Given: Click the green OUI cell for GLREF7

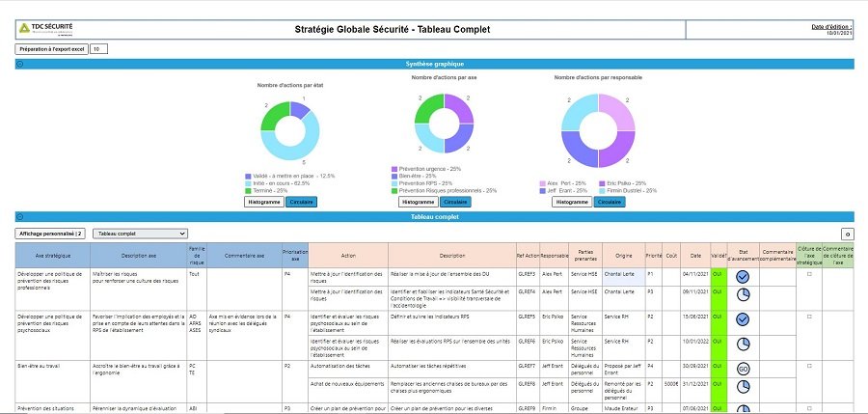Looking at the screenshot, I should click(x=719, y=369).
